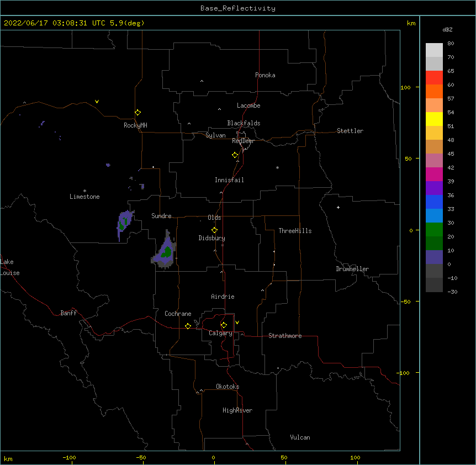
Task: Click the green echo cell west of Sundre
Action: click(x=123, y=224)
